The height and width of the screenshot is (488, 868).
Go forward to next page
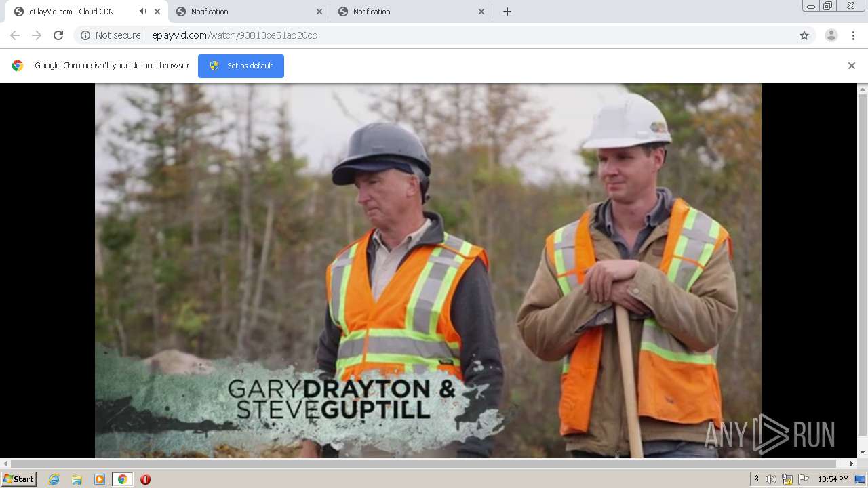[x=37, y=35]
